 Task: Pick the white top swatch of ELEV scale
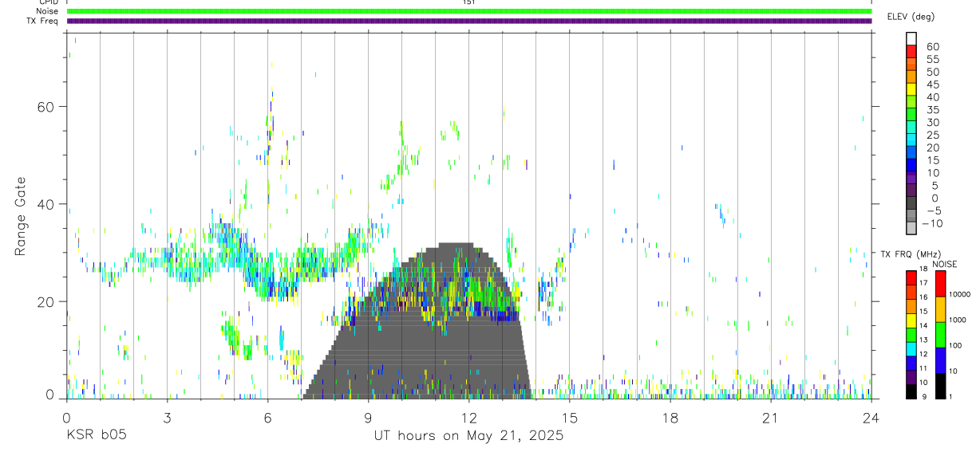pos(911,37)
